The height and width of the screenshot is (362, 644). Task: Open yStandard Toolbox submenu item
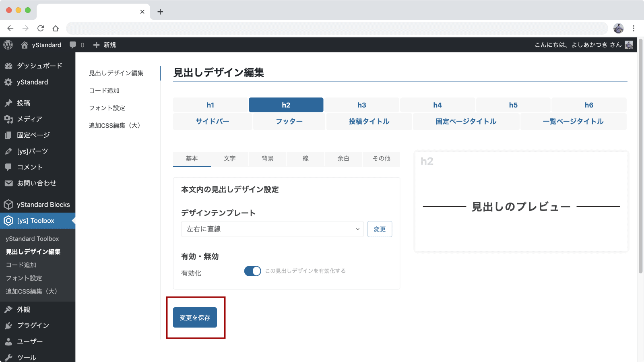tap(32, 239)
